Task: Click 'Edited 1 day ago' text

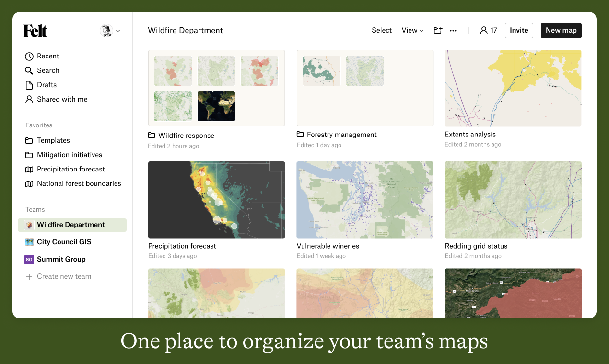Action: (x=319, y=145)
